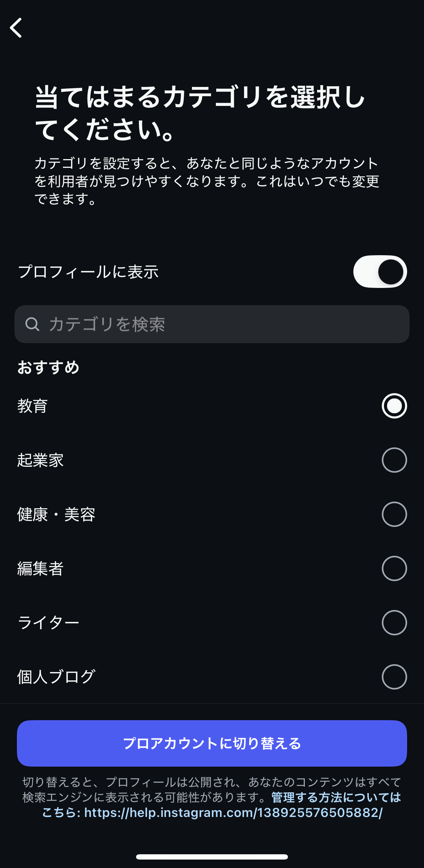Select the 起業家 radio button
The height and width of the screenshot is (868, 424).
pyautogui.click(x=394, y=460)
